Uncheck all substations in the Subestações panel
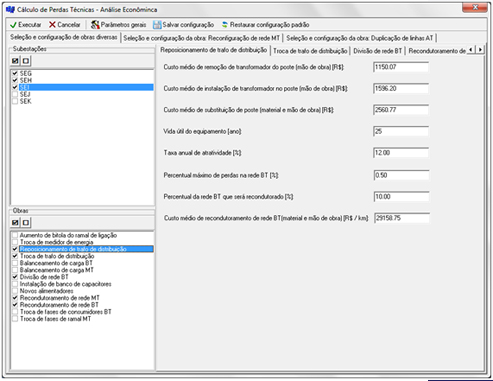This screenshot has width=493, height=381. tap(26, 61)
